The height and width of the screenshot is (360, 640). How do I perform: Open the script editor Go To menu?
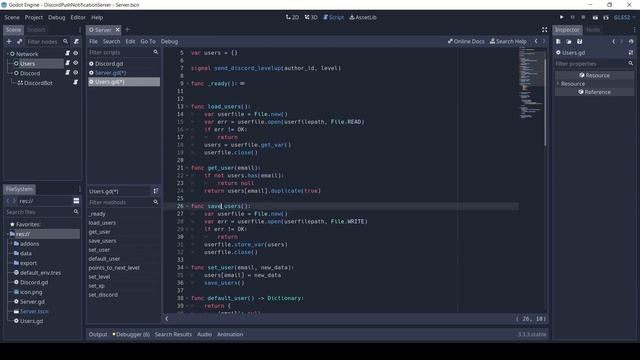pyautogui.click(x=148, y=42)
